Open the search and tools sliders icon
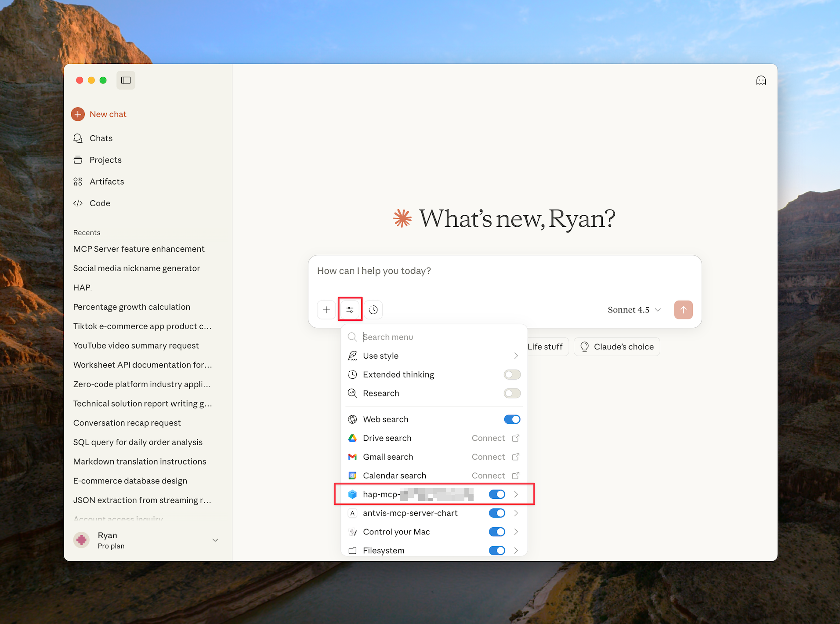Image resolution: width=840 pixels, height=624 pixels. 350,310
